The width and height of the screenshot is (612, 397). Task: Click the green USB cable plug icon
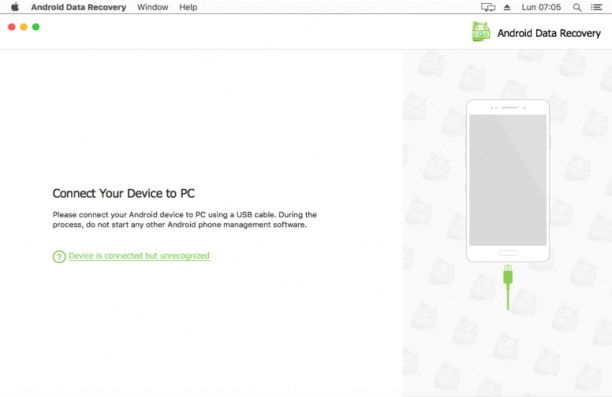pos(508,287)
